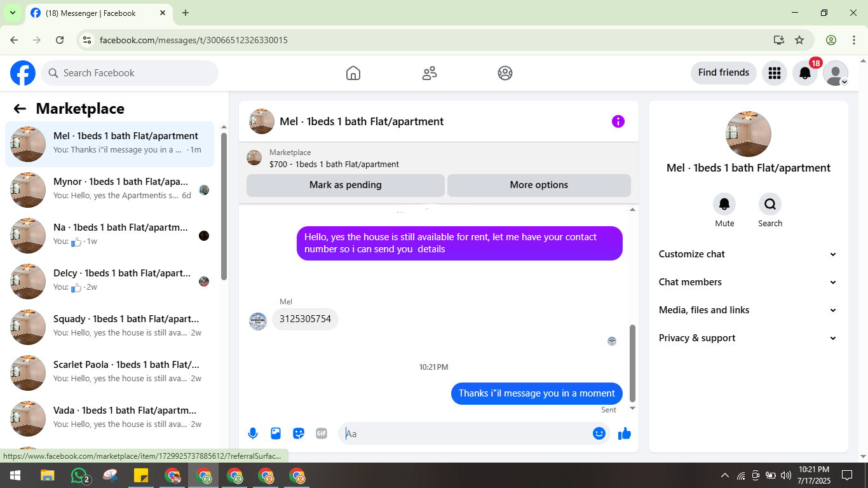Image resolution: width=868 pixels, height=488 pixels.
Task: Open notifications bell with 18 badge
Action: pyautogui.click(x=805, y=73)
